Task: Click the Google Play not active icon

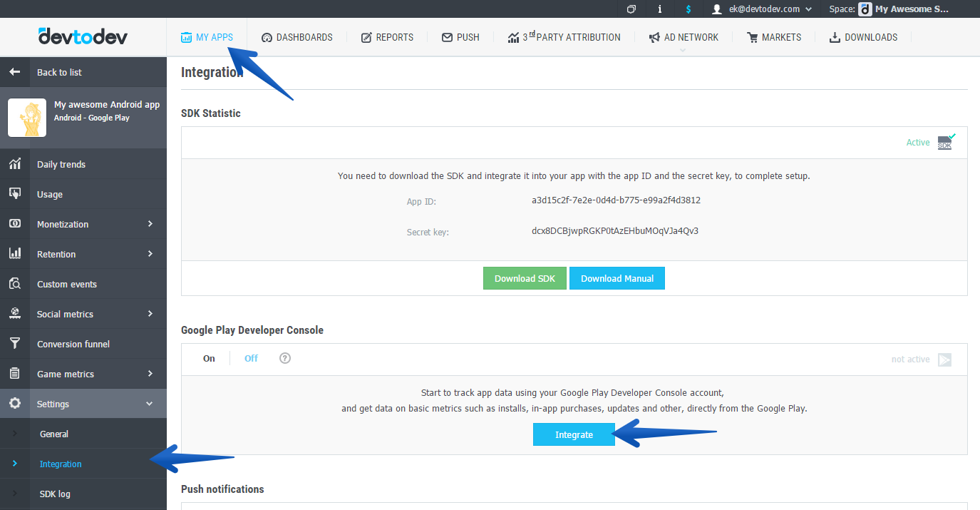Action: tap(944, 359)
